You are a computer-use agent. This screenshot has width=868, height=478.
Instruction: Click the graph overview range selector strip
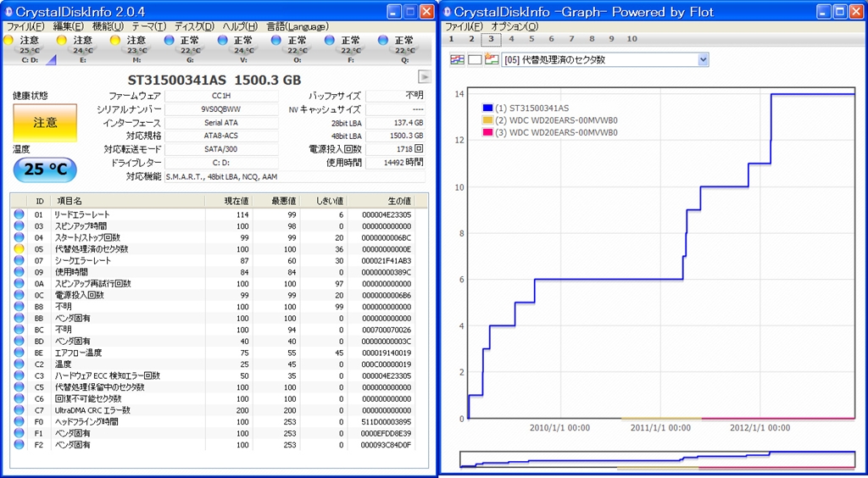point(657,459)
